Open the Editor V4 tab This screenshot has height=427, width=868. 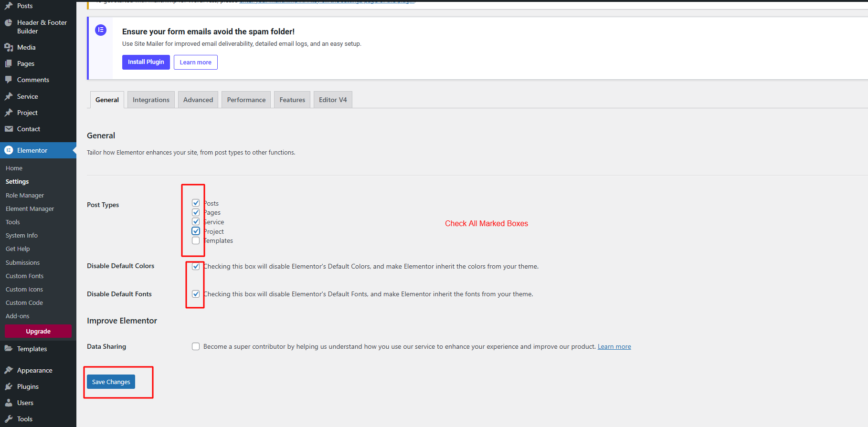point(333,100)
